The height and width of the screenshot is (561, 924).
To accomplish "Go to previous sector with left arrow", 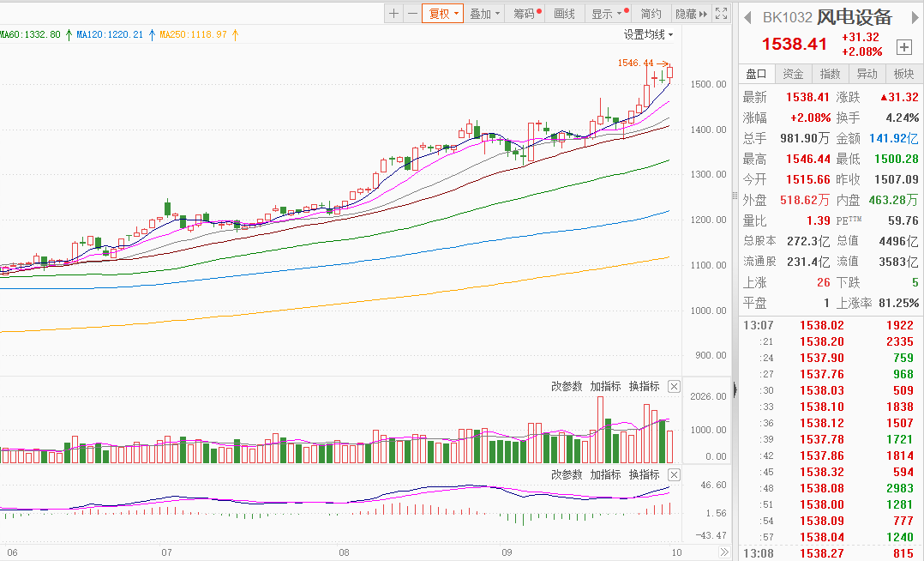I will pos(747,17).
